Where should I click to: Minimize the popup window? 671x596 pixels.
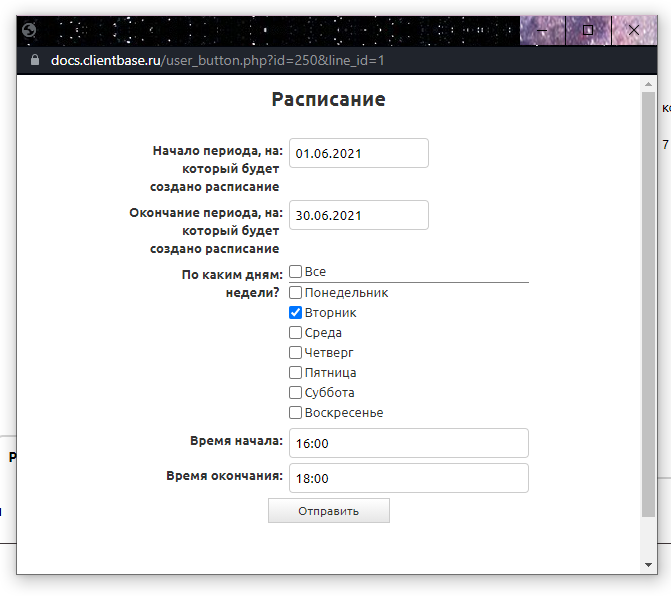[x=542, y=31]
